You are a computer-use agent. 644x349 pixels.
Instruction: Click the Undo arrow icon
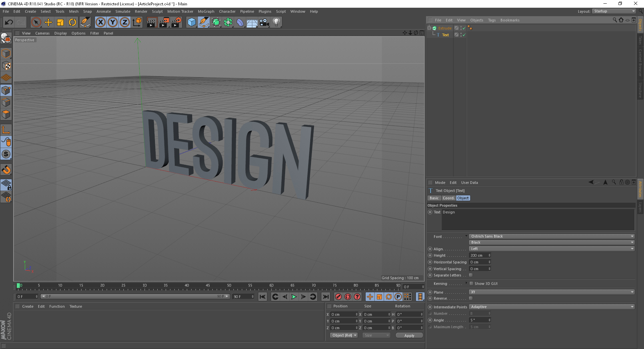[x=9, y=22]
